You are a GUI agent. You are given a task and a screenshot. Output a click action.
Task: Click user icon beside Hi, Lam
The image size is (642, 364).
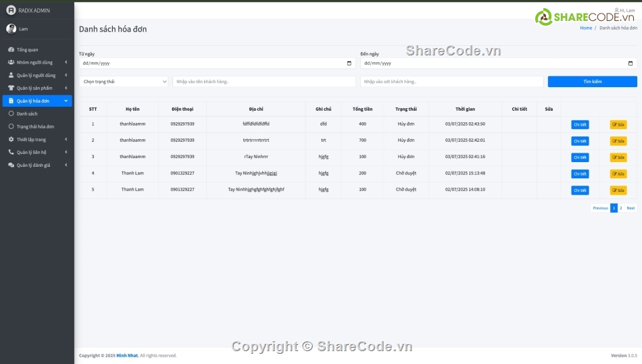click(x=616, y=10)
